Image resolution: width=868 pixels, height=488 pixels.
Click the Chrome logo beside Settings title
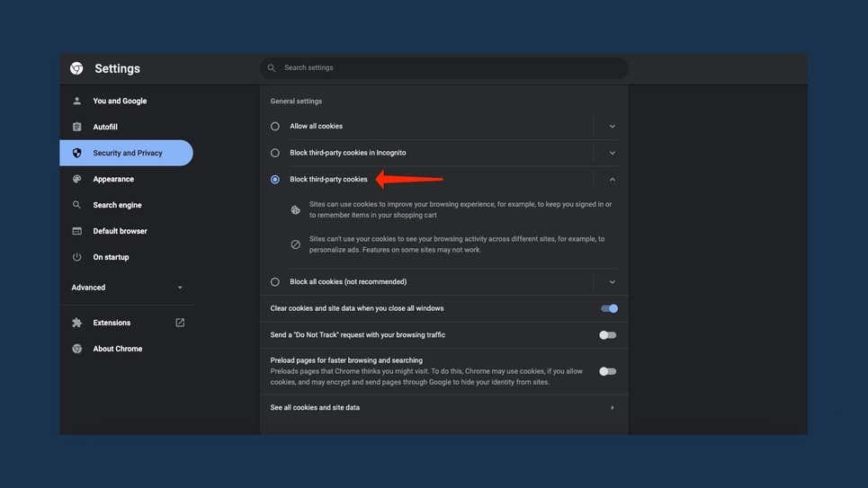(76, 68)
